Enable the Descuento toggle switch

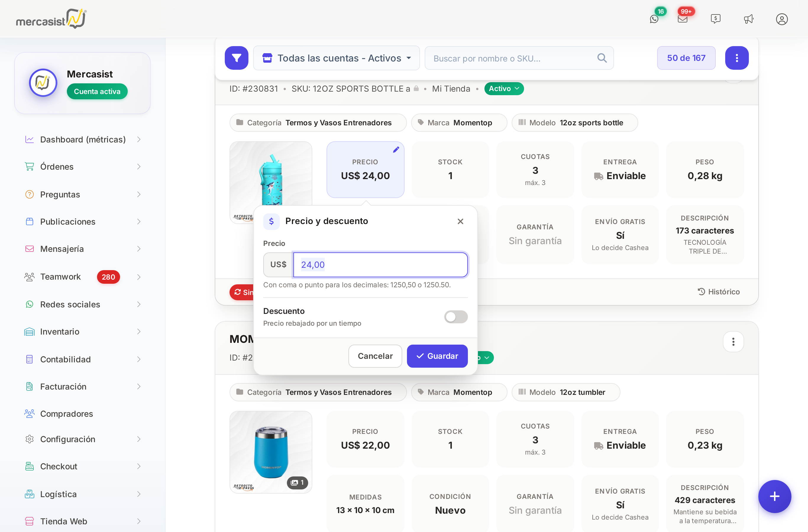(x=455, y=317)
